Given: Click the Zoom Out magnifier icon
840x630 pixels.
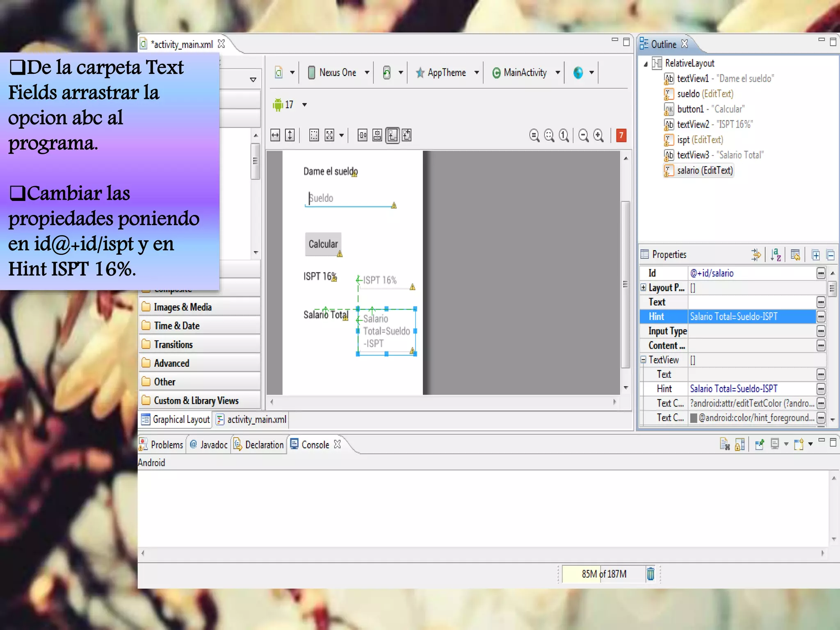Looking at the screenshot, I should pyautogui.click(x=583, y=135).
